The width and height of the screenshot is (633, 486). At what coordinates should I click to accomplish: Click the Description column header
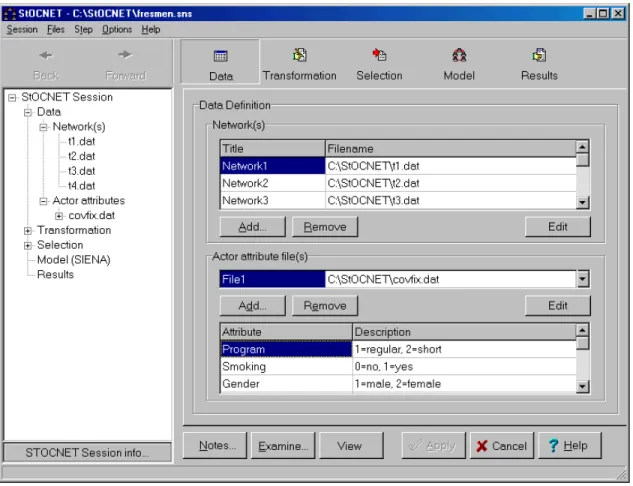pos(464,332)
